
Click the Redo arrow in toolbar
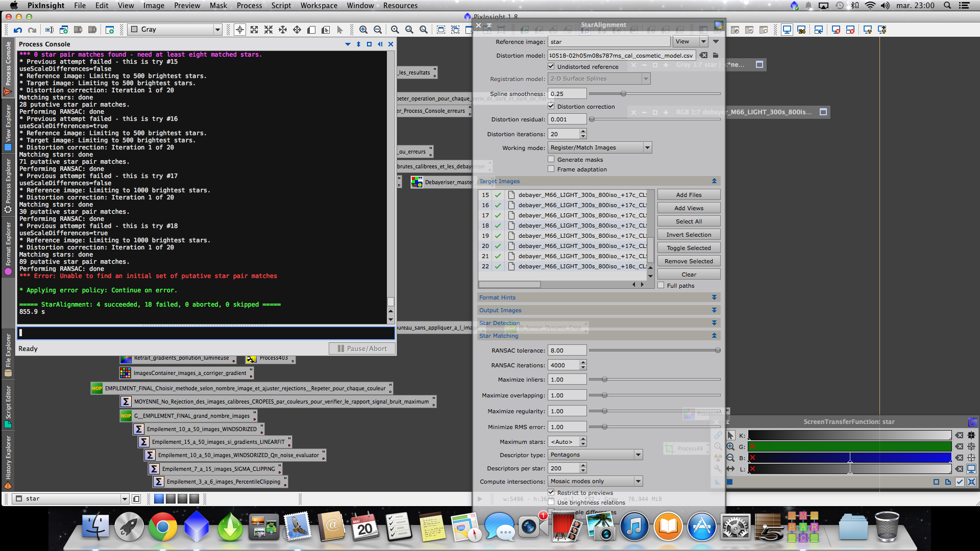click(32, 30)
